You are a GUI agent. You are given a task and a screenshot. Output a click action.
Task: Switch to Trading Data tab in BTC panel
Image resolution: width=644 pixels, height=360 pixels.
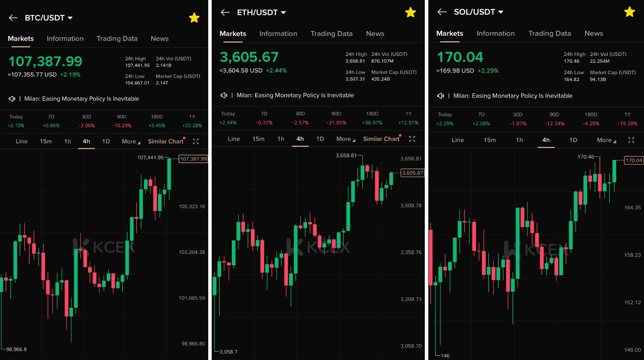[x=117, y=39]
